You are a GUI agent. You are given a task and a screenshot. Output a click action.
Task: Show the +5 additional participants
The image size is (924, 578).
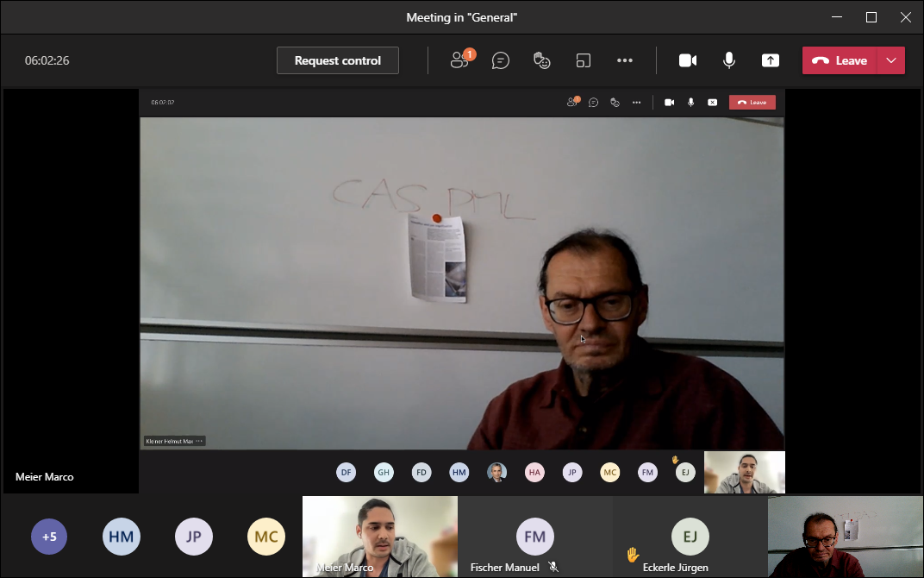49,537
